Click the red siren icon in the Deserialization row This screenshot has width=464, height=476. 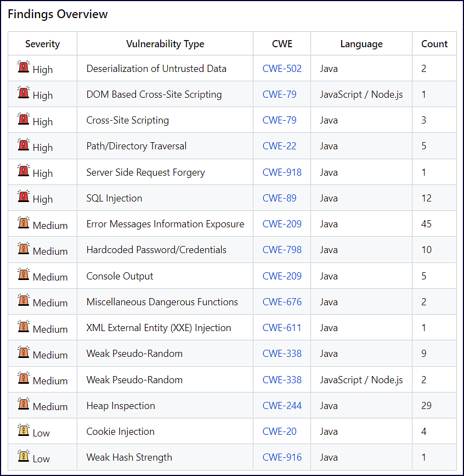click(24, 68)
